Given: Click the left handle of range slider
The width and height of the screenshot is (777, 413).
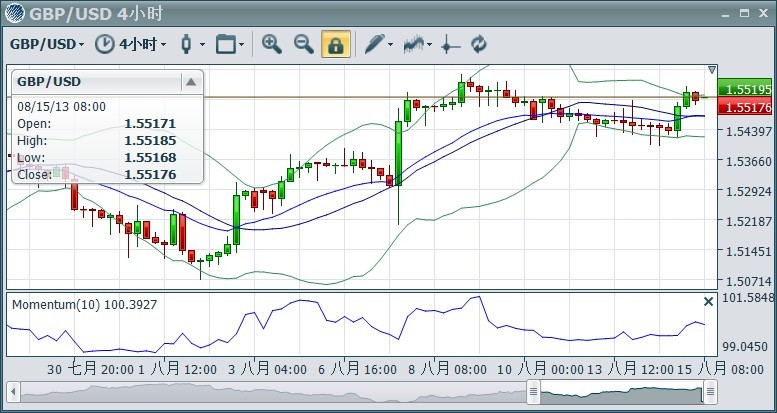Looking at the screenshot, I should (533, 392).
